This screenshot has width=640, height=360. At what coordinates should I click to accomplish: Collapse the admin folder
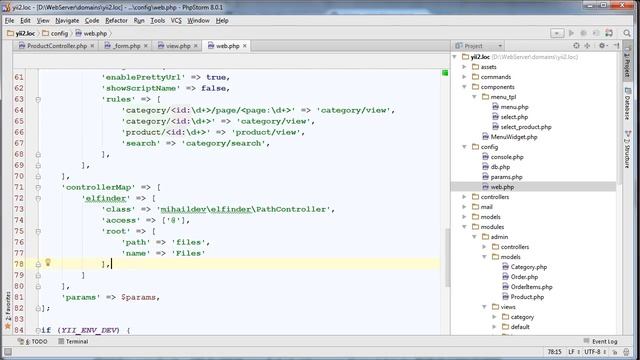coord(474,237)
